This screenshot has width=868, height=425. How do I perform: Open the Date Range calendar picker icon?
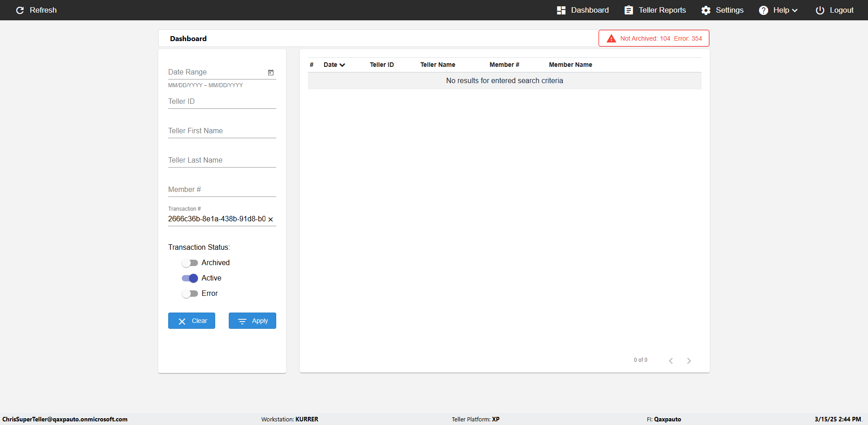tap(271, 72)
